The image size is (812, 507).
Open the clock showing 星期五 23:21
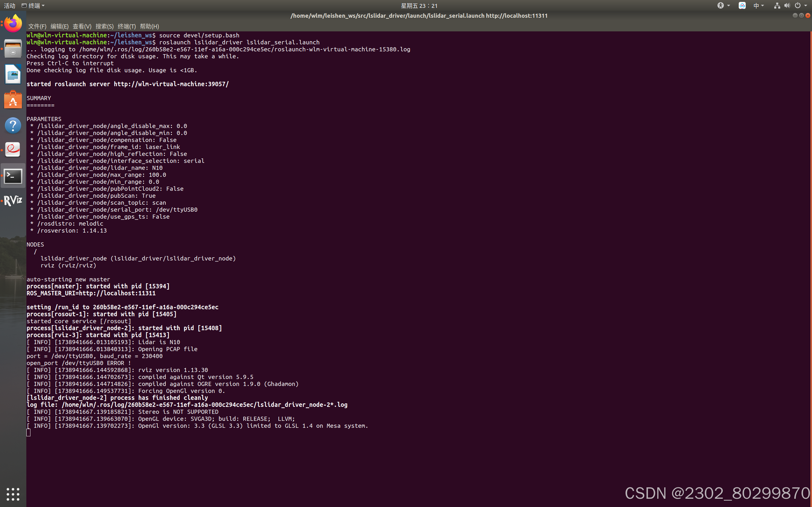[x=419, y=6]
